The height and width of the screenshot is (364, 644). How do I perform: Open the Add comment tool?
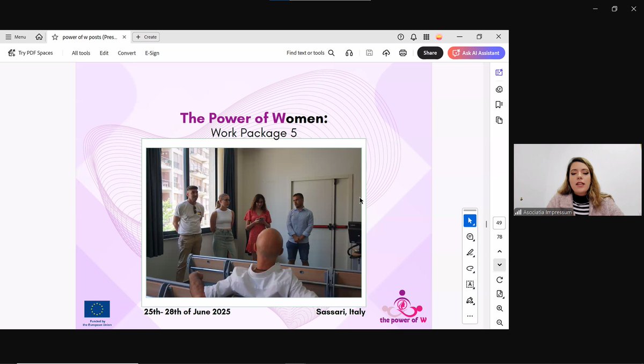coord(470,236)
